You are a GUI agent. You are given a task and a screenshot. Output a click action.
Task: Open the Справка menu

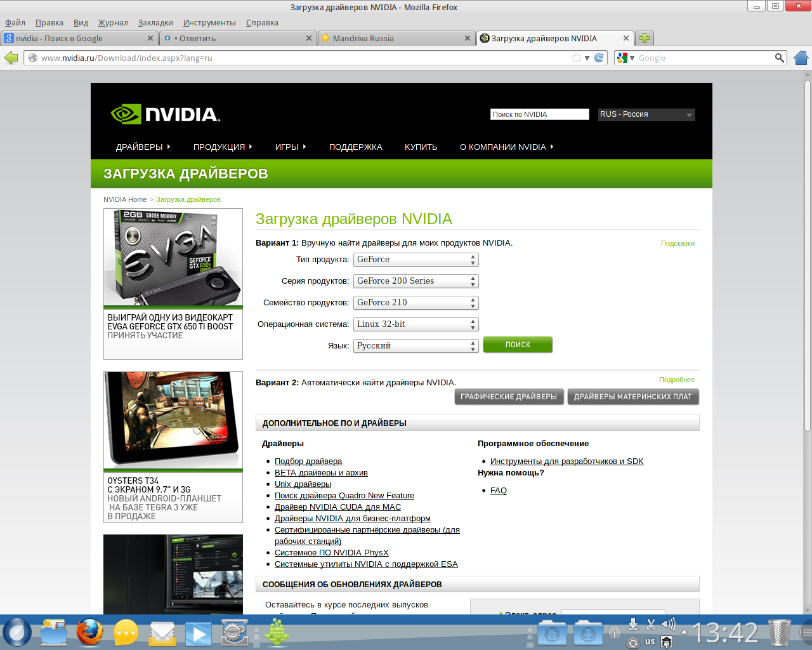[x=262, y=22]
